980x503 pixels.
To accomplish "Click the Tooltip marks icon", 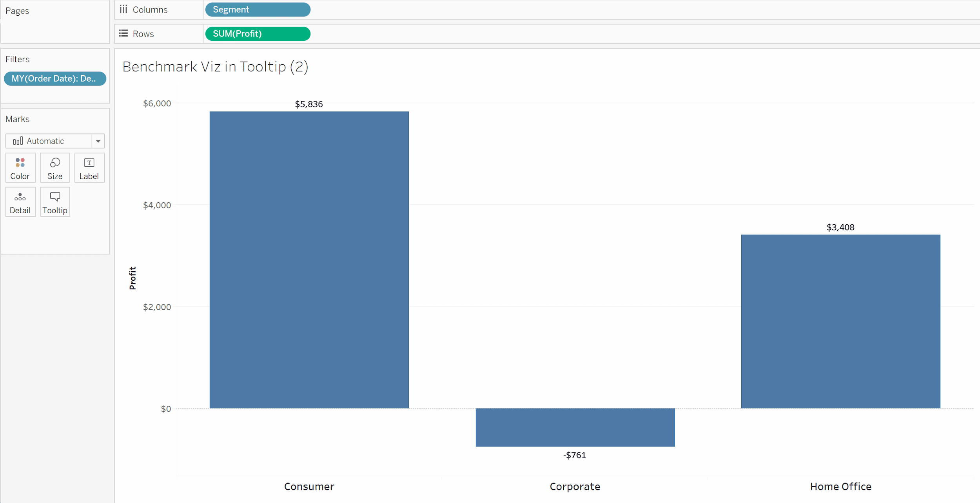I will [54, 201].
